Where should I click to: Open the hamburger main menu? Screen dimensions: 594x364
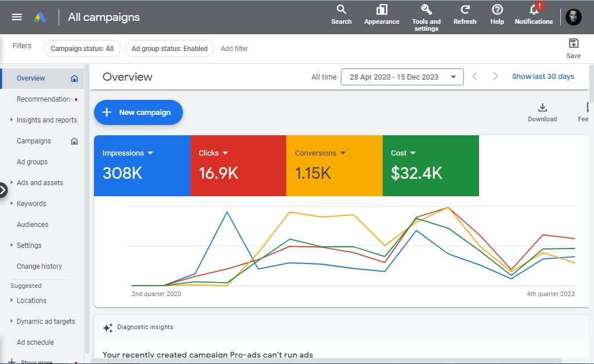(17, 17)
